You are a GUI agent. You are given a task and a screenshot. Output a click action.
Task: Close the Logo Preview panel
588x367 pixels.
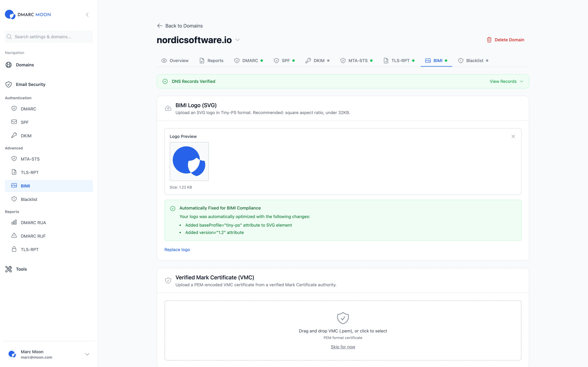click(513, 136)
